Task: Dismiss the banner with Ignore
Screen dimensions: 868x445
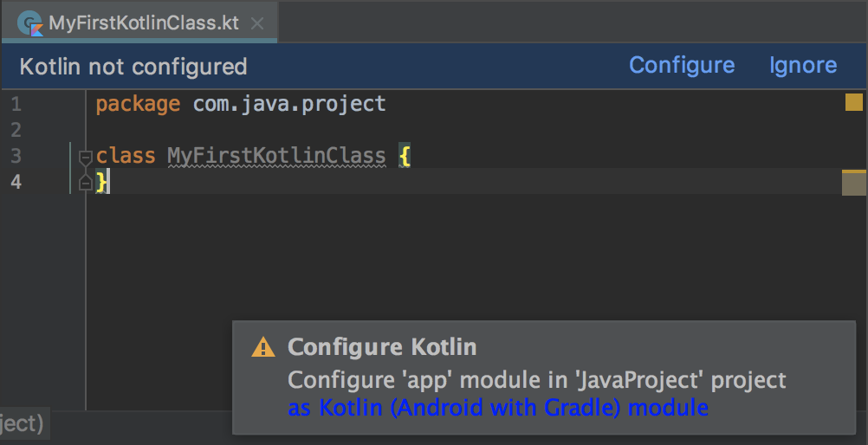Action: pyautogui.click(x=802, y=66)
